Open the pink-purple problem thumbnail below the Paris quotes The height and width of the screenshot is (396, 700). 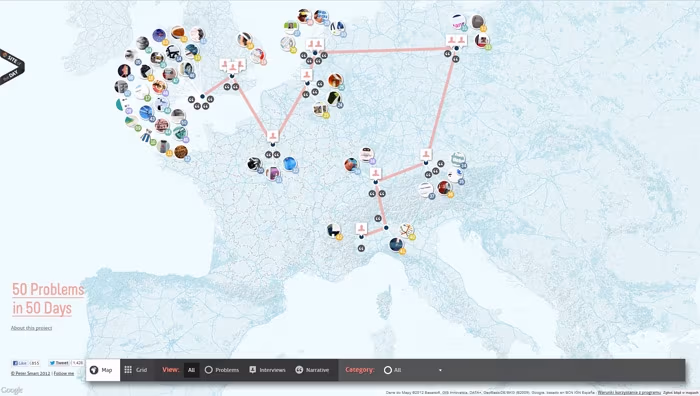tap(273, 173)
